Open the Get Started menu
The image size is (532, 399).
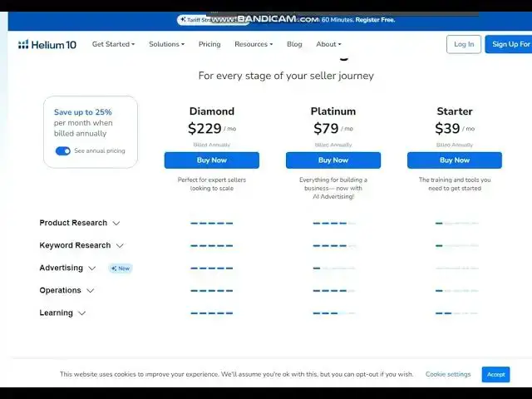pyautogui.click(x=113, y=44)
